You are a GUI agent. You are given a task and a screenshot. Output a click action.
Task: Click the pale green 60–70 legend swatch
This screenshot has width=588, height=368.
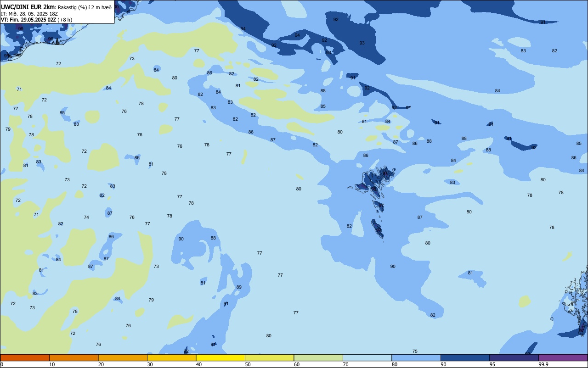pyautogui.click(x=318, y=357)
